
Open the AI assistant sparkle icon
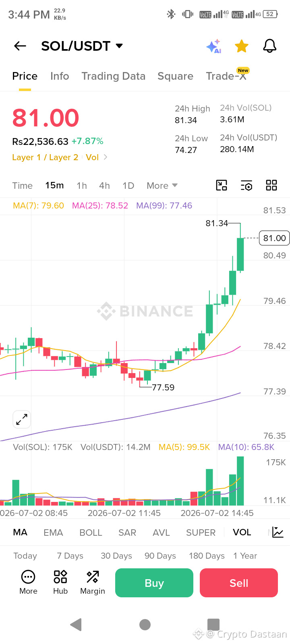[x=214, y=46]
